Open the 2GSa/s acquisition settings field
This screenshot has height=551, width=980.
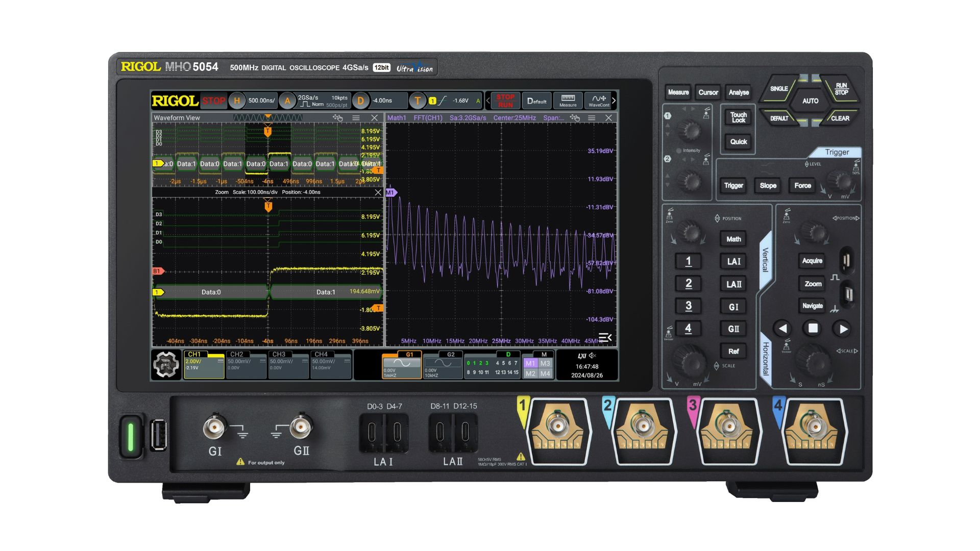coord(323,101)
